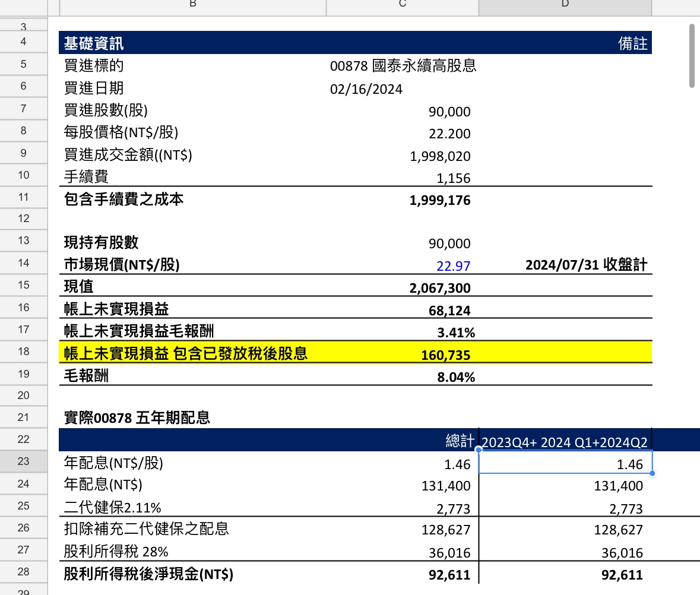
Task: Select row 28 header
Action: (24, 571)
